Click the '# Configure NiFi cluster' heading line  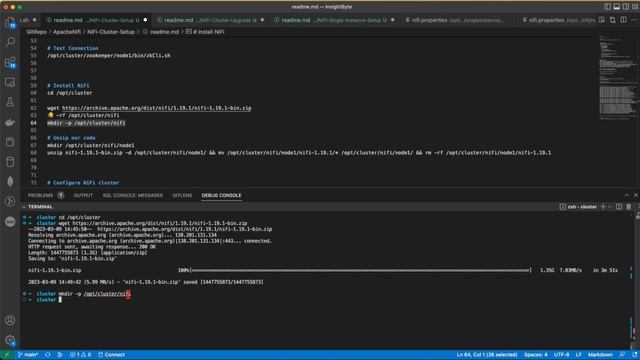pos(83,182)
